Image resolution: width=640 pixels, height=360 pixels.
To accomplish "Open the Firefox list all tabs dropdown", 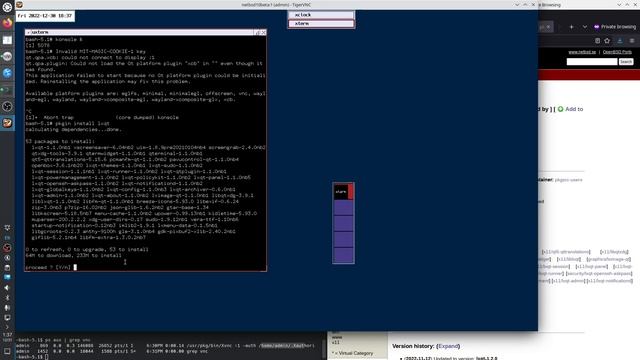I will coord(585,27).
